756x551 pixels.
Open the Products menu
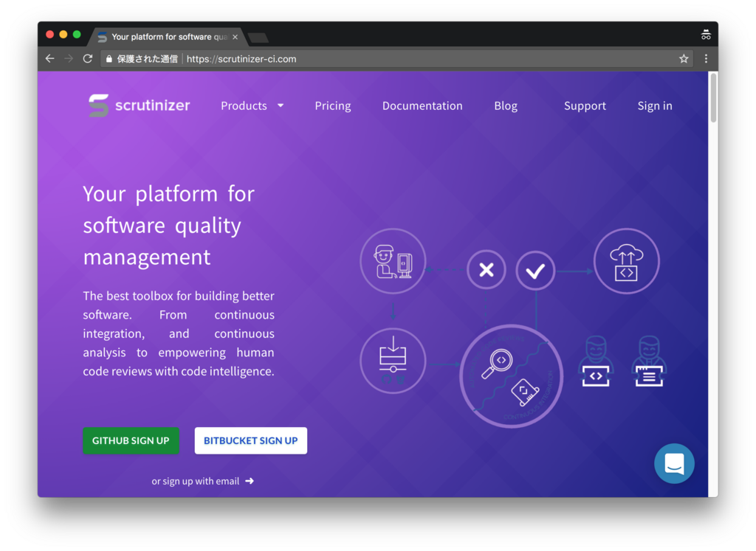[252, 105]
